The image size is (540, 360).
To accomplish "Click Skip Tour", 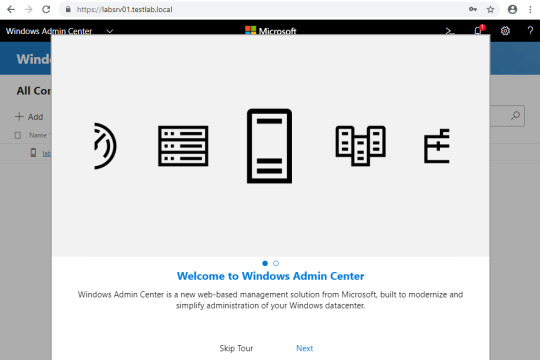I will (x=236, y=348).
